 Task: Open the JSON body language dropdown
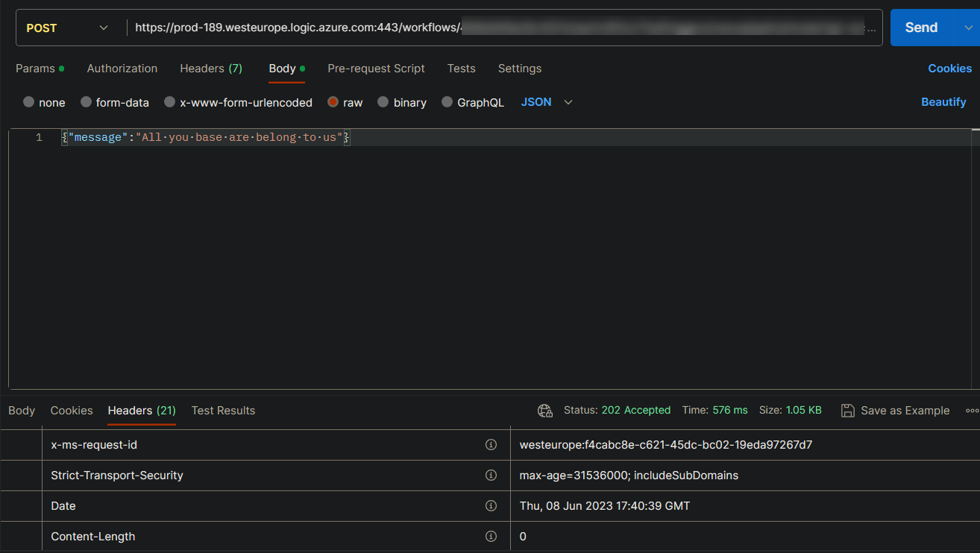click(x=547, y=102)
